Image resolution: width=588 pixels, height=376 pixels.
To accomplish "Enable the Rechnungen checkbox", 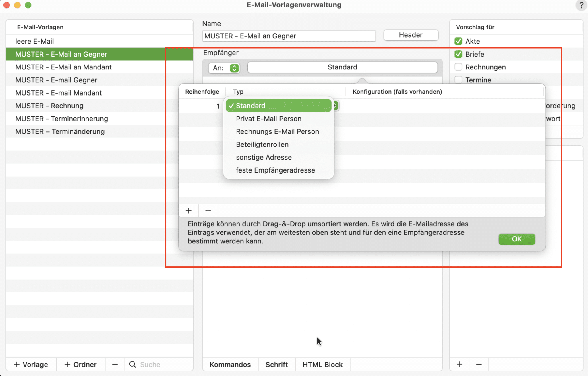I will point(458,67).
